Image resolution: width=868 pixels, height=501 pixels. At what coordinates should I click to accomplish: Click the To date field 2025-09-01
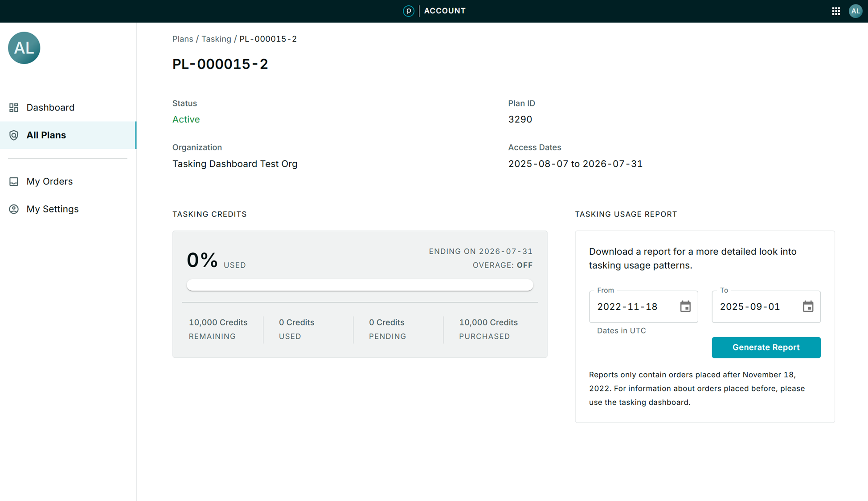point(755,306)
